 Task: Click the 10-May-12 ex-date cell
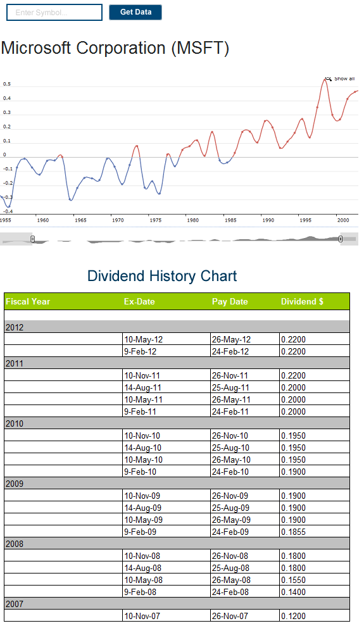pos(166,339)
